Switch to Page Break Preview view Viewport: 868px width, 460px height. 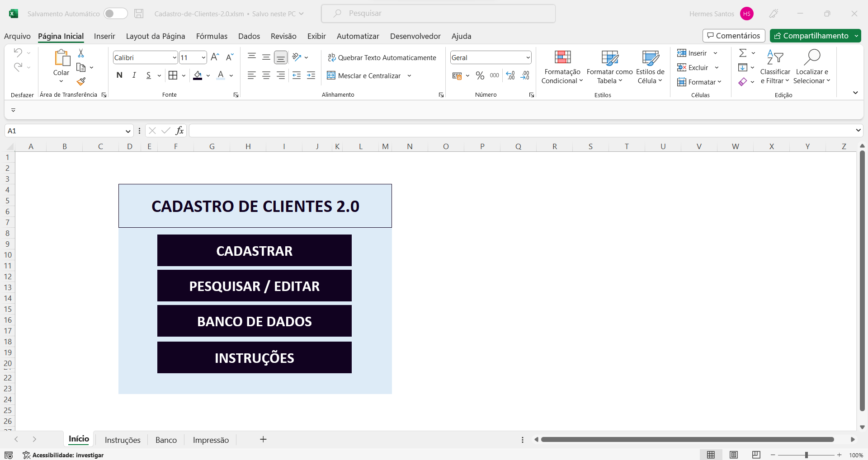coord(756,455)
